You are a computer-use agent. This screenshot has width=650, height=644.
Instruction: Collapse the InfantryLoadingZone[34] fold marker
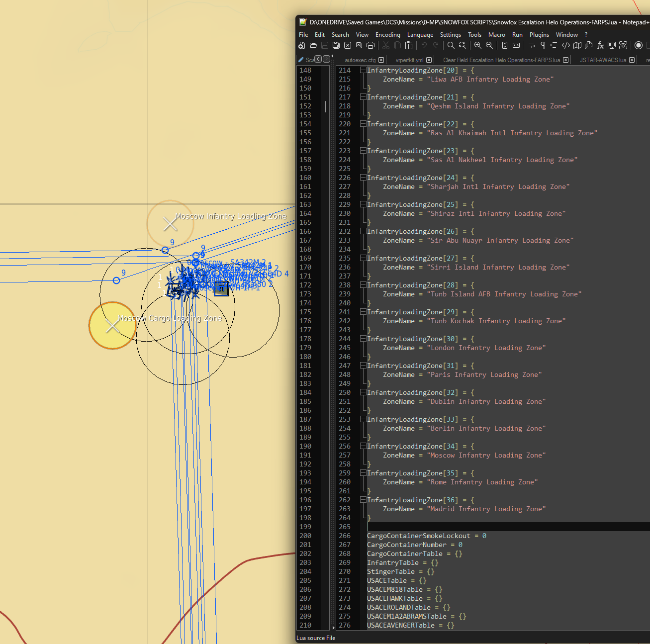363,446
